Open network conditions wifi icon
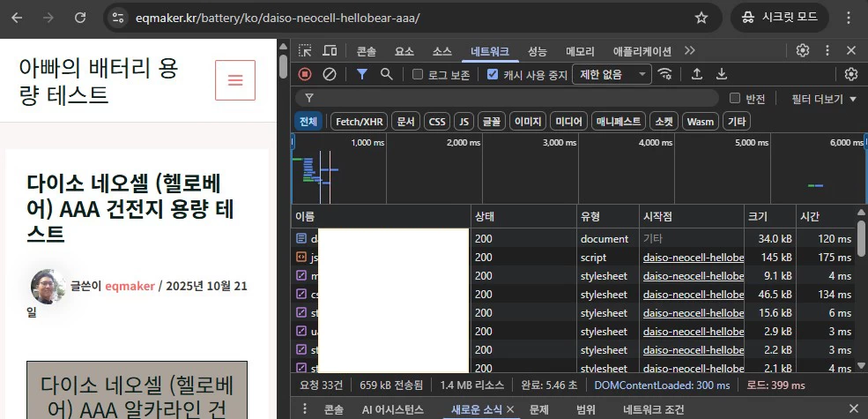The height and width of the screenshot is (419, 868). [x=665, y=75]
